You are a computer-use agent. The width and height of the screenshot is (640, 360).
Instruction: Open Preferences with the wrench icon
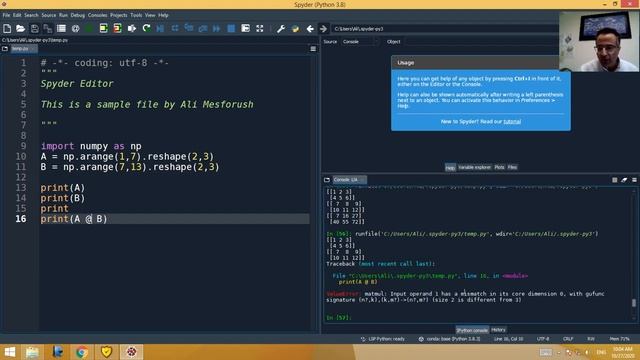[281, 29]
